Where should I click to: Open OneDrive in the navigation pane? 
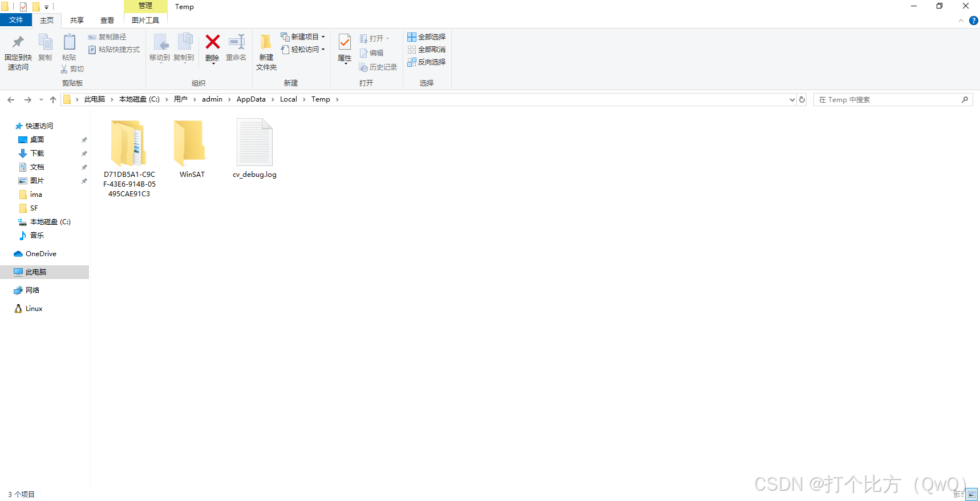pyautogui.click(x=35, y=254)
